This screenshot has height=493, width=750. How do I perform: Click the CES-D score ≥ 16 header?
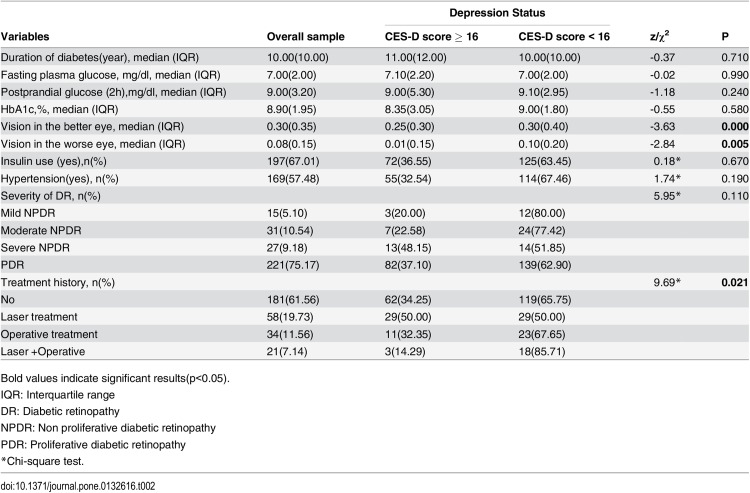point(431,37)
